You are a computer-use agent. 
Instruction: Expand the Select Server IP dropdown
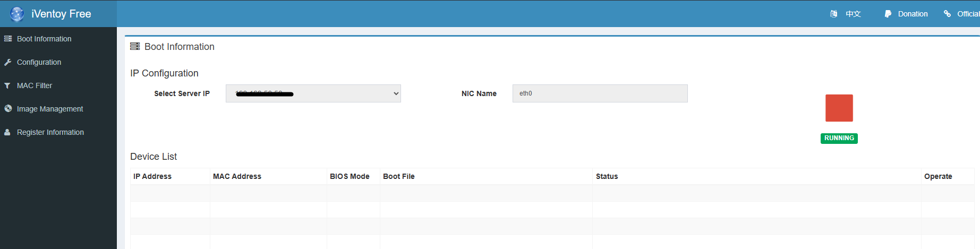313,93
